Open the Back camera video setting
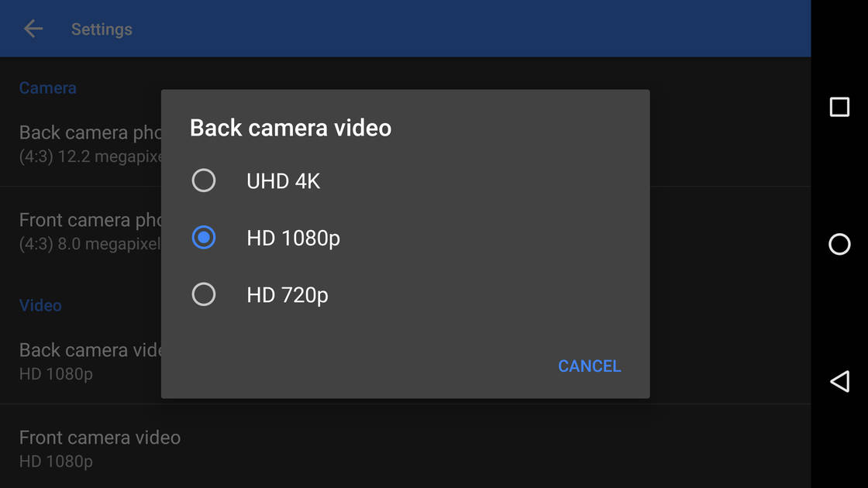 click(x=85, y=360)
